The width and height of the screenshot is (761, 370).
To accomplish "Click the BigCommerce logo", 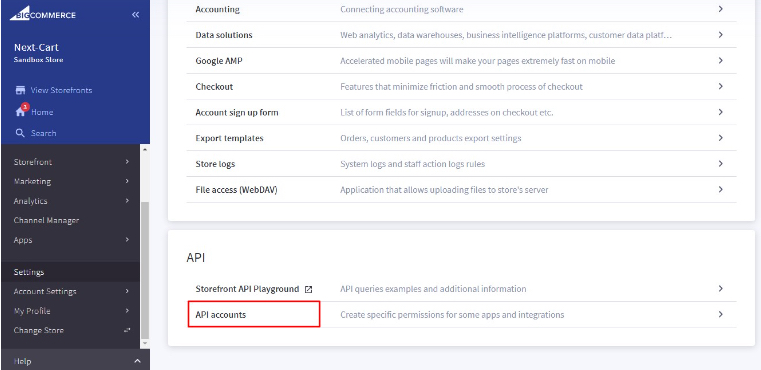I will 43,13.
